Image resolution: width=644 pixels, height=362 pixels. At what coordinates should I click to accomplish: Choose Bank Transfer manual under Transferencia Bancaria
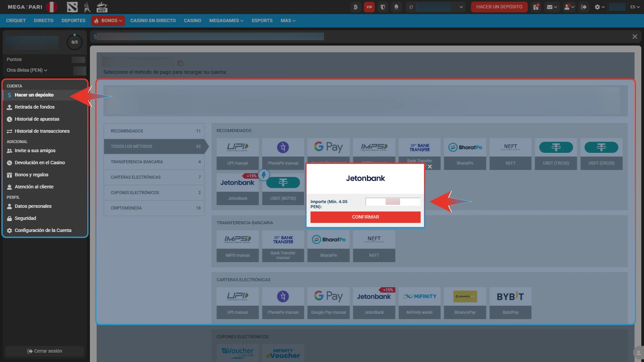pos(283,246)
